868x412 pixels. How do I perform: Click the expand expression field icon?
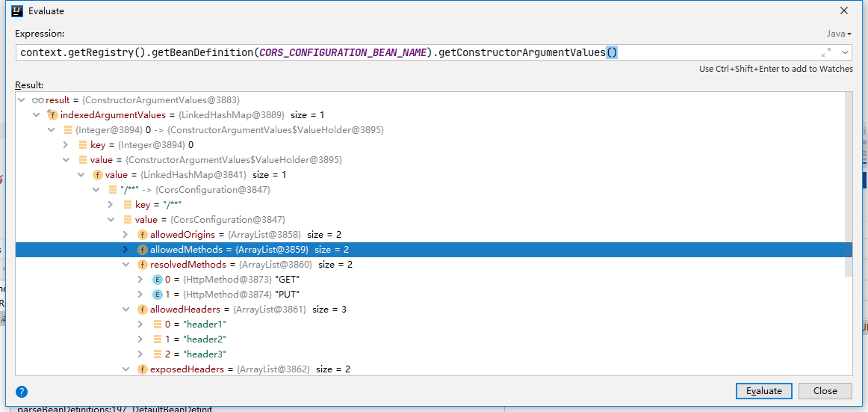(x=826, y=52)
